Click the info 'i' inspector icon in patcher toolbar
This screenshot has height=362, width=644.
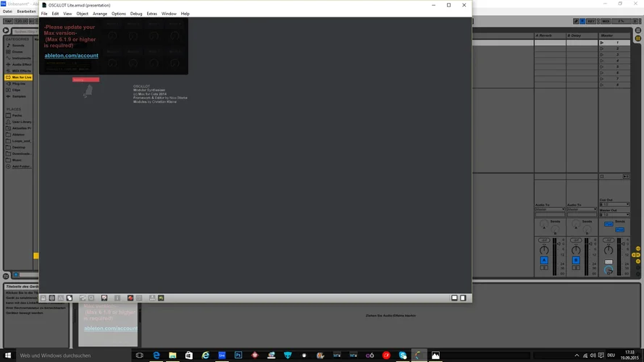pyautogui.click(x=117, y=298)
